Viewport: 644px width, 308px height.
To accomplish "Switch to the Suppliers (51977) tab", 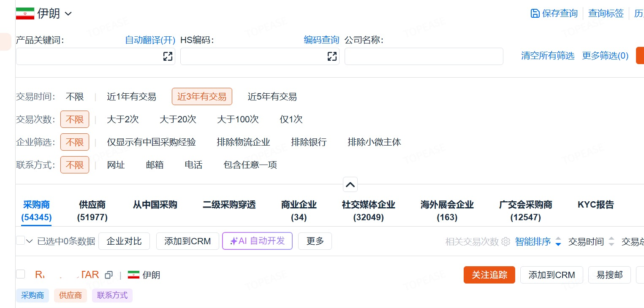I will tap(92, 211).
